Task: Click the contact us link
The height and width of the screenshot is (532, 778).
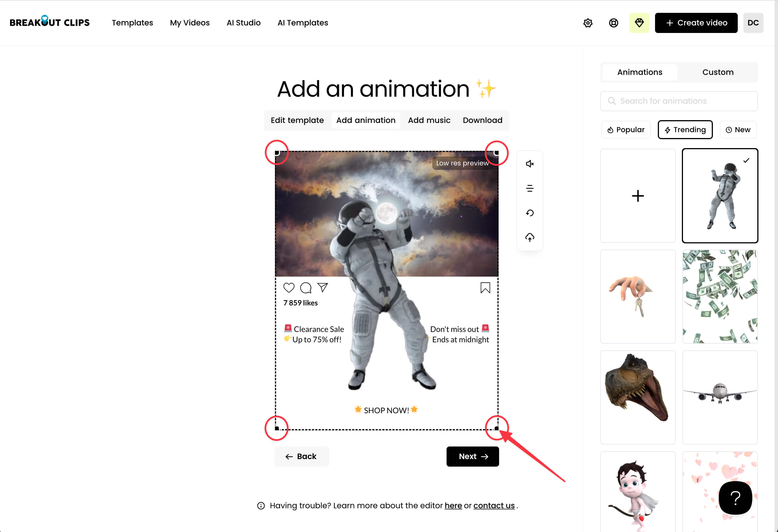Action: click(x=494, y=505)
